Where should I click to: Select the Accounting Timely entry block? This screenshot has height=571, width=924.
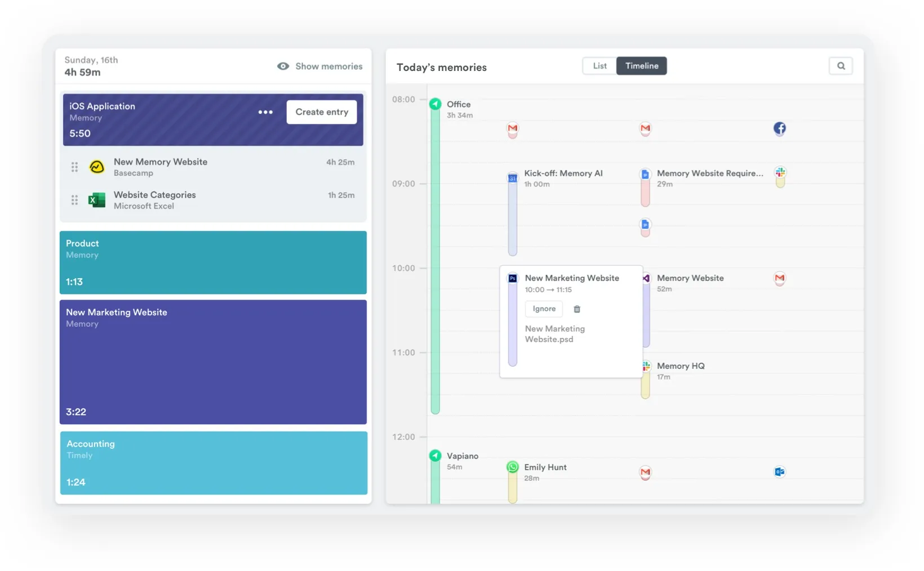click(x=213, y=463)
